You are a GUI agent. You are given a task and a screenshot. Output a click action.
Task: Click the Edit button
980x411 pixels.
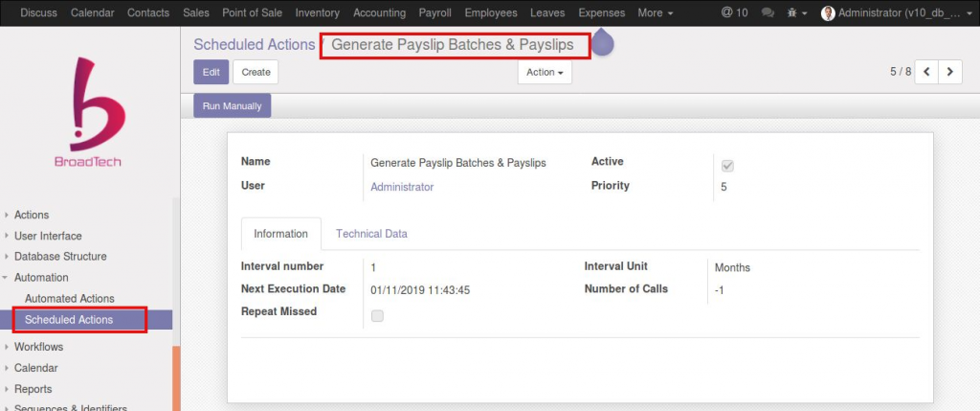click(x=211, y=72)
